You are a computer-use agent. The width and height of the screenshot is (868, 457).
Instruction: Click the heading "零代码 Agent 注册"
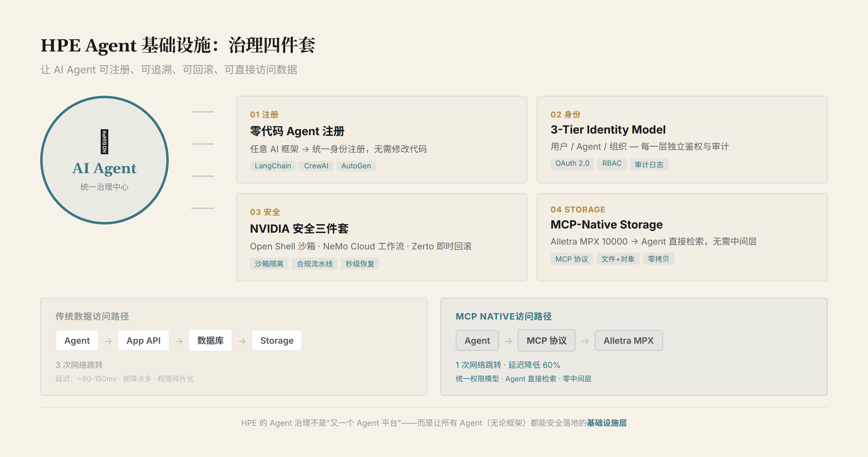(x=297, y=131)
